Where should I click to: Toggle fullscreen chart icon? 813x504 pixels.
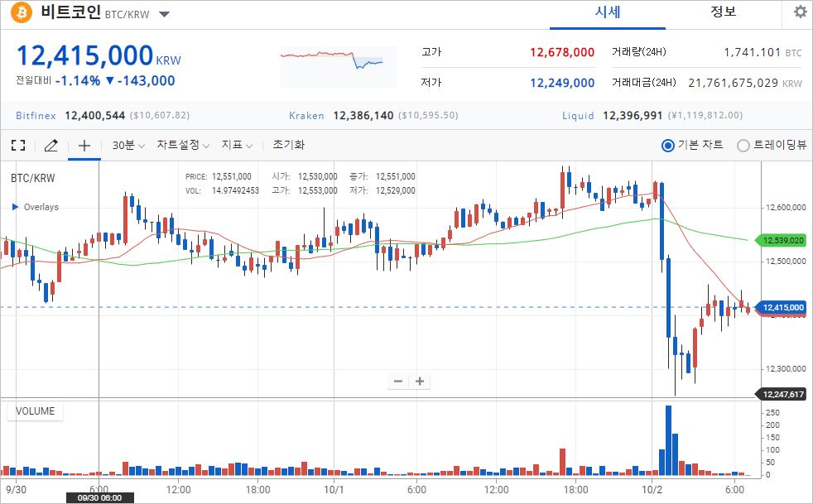tap(18, 145)
